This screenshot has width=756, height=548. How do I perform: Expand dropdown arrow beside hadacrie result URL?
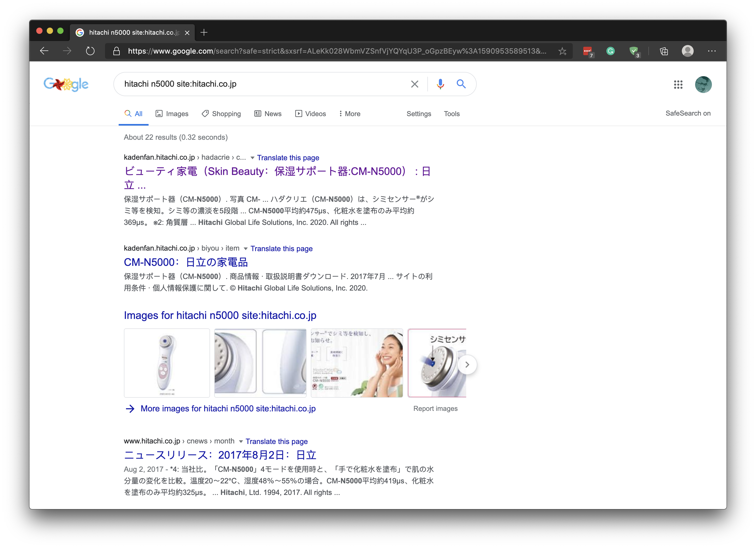tap(252, 158)
